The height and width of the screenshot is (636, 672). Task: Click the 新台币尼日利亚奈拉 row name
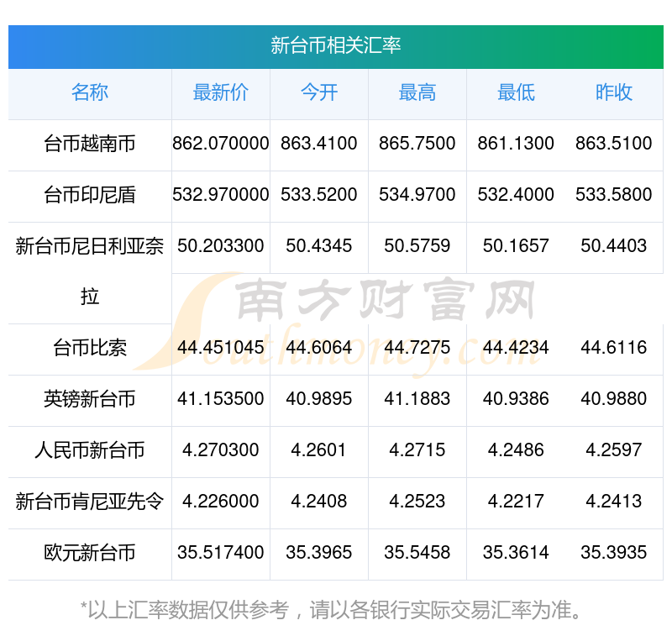coord(90,271)
